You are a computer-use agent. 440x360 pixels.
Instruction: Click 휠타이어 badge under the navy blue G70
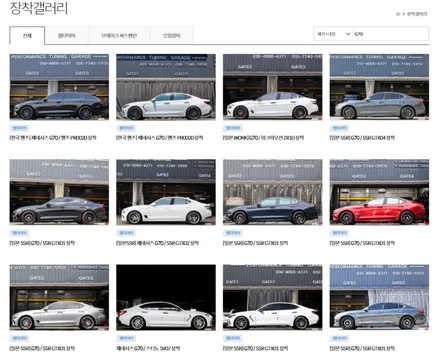(233, 233)
